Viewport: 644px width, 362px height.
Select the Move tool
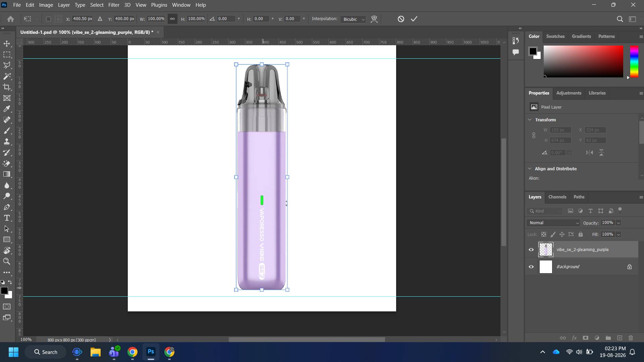pyautogui.click(x=7, y=44)
